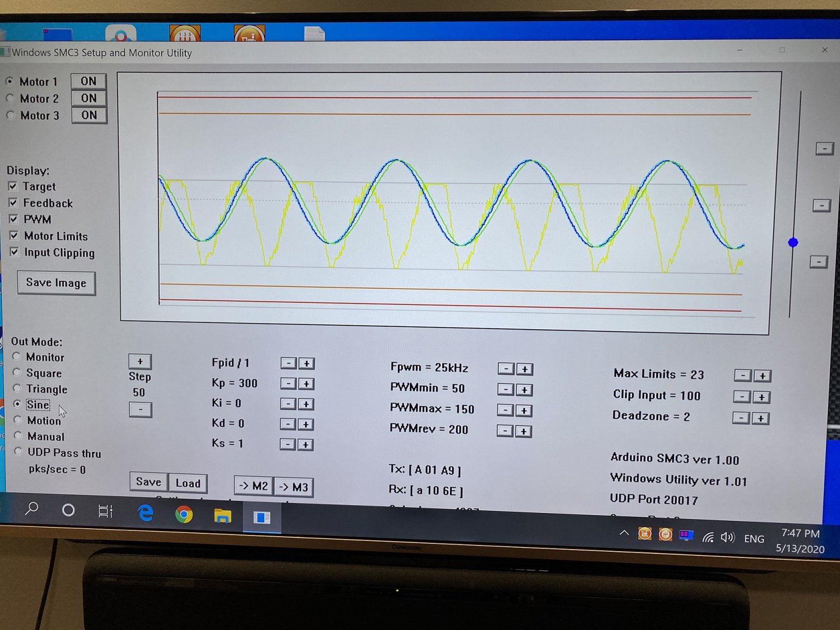The image size is (840, 630).
Task: Decrease PWMmin value
Action: pyautogui.click(x=506, y=390)
